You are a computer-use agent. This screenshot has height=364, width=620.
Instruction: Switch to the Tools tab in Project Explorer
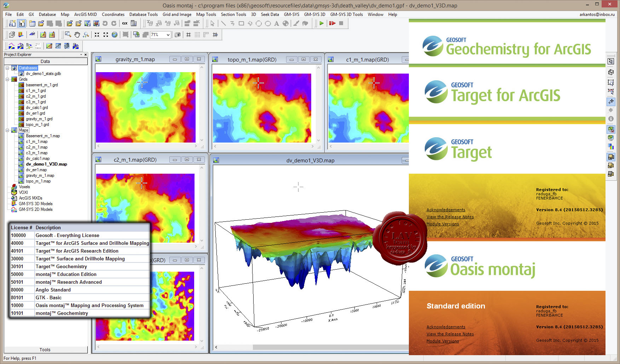(45, 349)
